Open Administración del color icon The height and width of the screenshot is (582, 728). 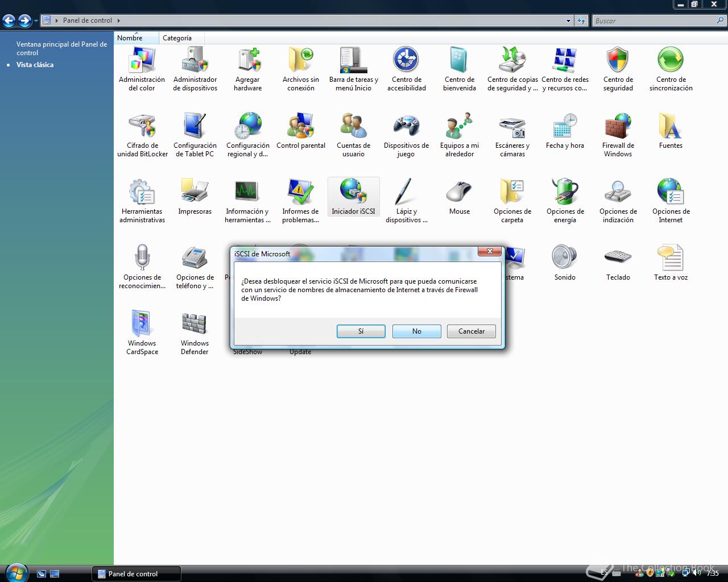tap(142, 69)
